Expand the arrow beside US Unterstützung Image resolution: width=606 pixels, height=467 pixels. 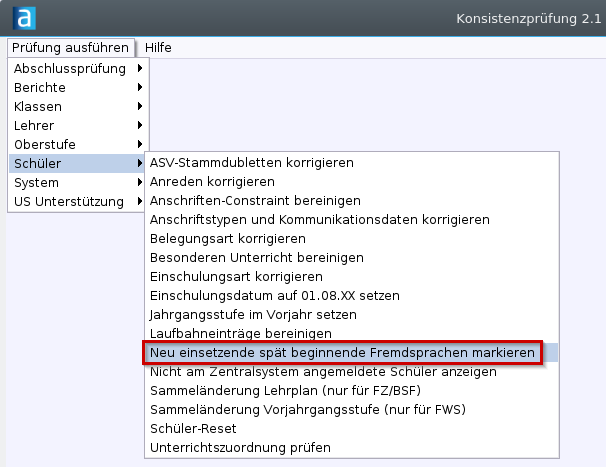[140, 201]
